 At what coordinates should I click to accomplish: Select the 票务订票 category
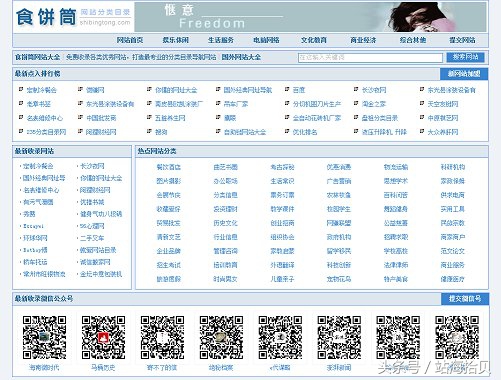coord(282,195)
